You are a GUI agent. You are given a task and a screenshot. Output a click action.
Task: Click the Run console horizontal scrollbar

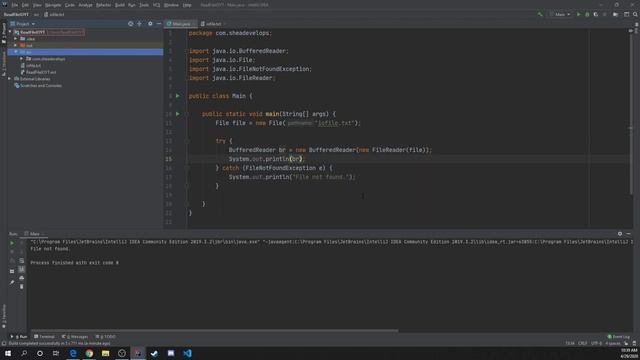[x=214, y=331]
